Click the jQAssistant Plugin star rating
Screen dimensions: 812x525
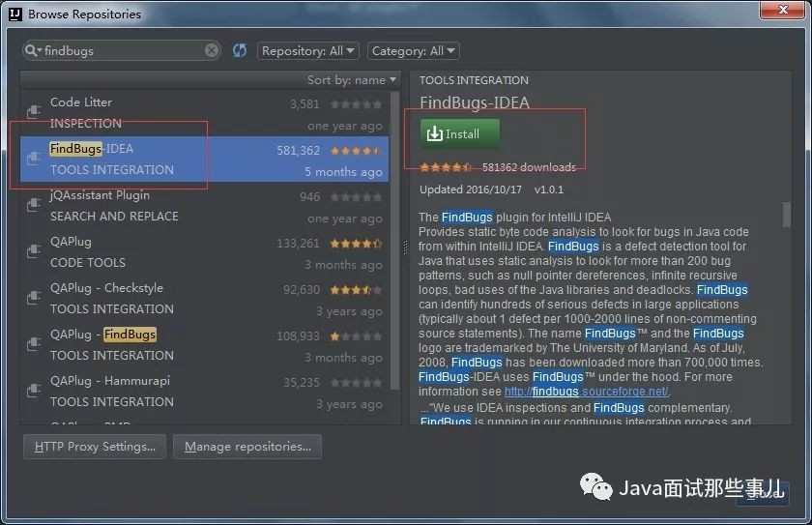(x=356, y=197)
